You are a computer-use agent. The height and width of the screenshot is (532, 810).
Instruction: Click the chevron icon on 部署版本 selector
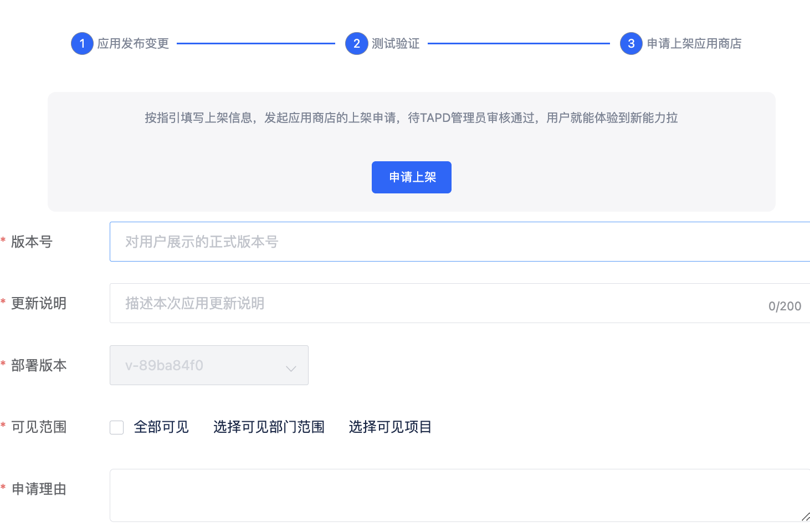tap(291, 367)
